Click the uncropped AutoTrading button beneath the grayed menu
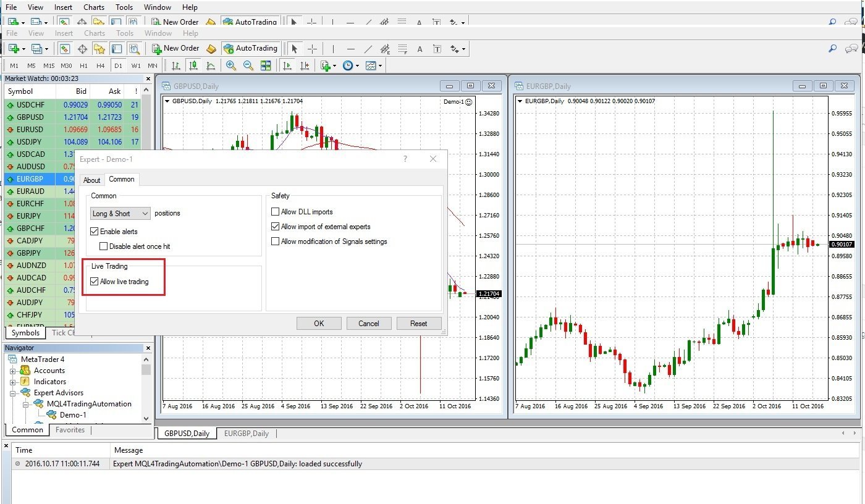The width and height of the screenshot is (865, 504). [x=250, y=48]
